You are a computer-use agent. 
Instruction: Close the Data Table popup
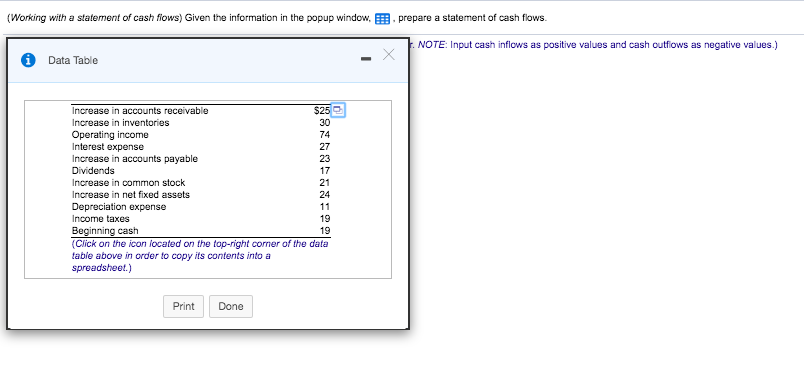389,55
